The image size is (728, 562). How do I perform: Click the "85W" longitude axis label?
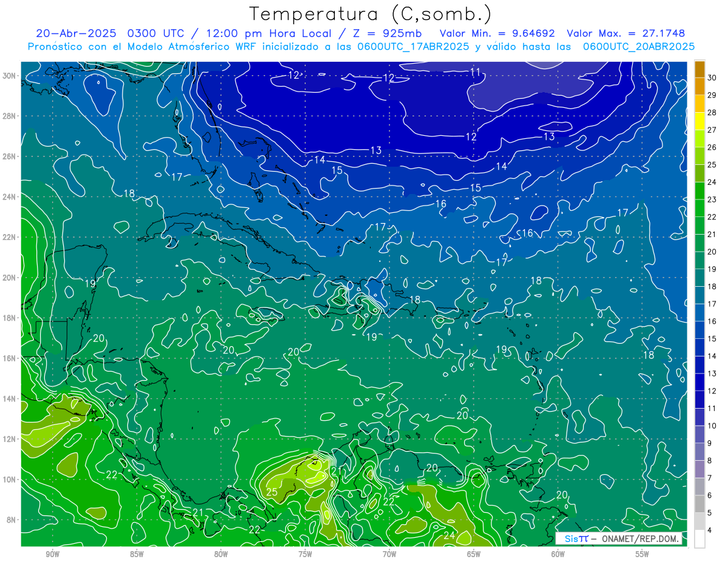(x=136, y=554)
